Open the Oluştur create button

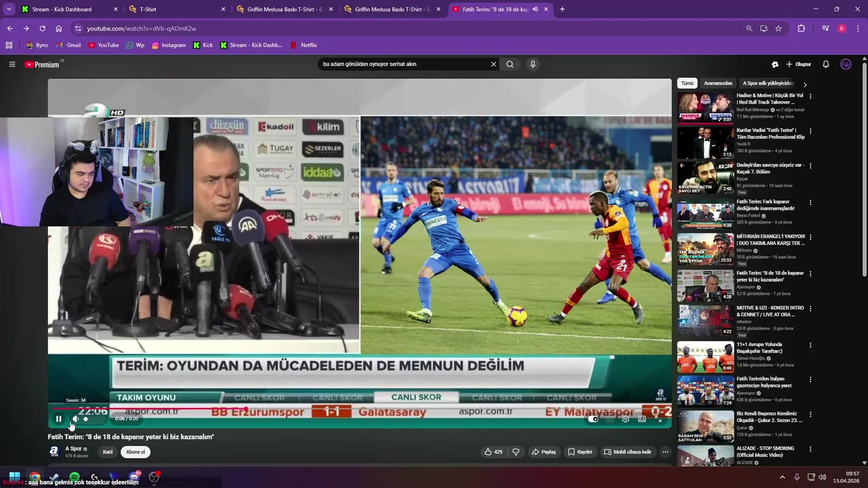[799, 64]
